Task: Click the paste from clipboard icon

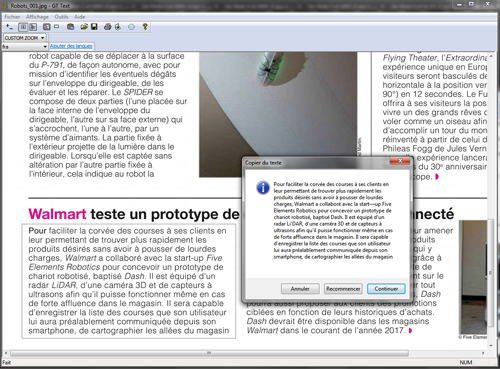Action: (70, 27)
